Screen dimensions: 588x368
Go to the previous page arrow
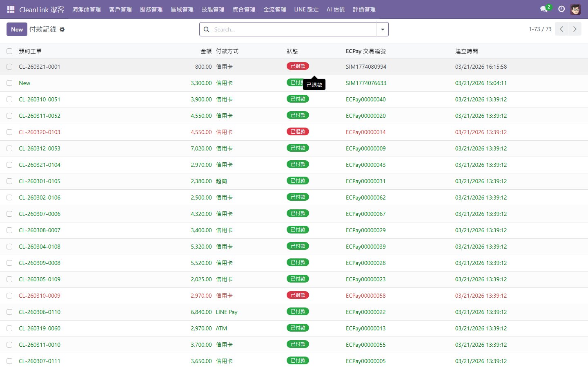[561, 29]
